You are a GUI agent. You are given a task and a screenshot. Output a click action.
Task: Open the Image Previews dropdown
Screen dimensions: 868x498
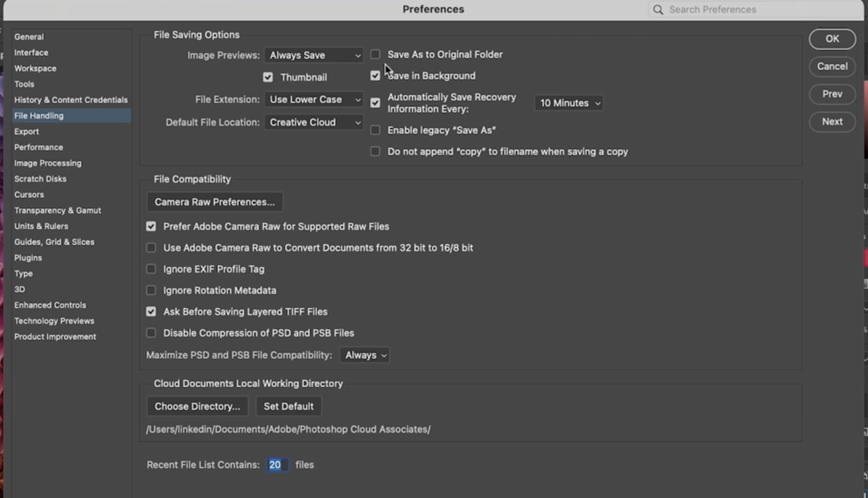(314, 55)
